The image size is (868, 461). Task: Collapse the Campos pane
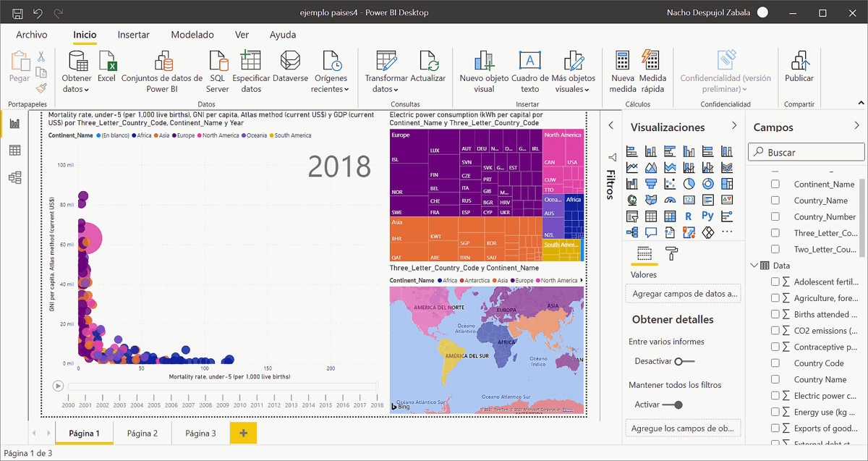pyautogui.click(x=857, y=126)
